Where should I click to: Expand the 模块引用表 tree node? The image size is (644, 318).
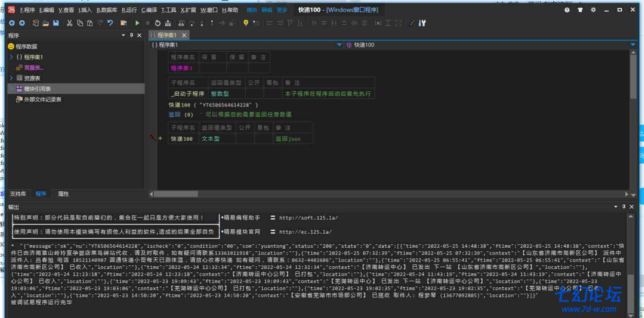coord(11,89)
